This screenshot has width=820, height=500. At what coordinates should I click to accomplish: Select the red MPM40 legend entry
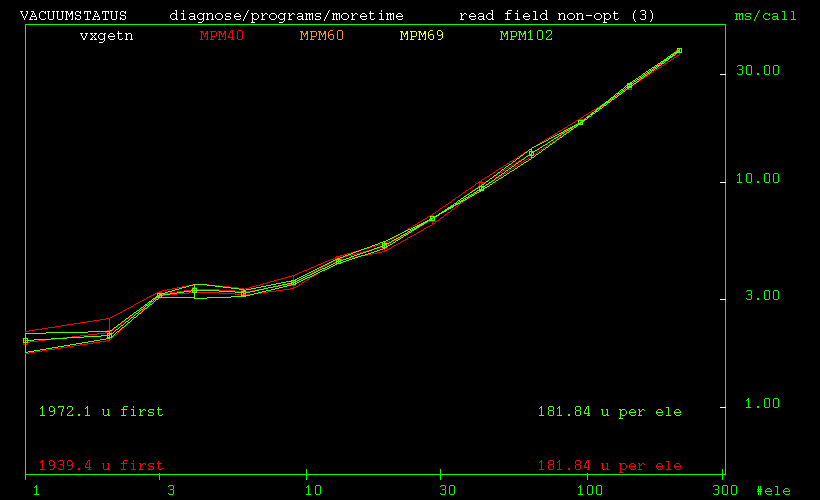[x=222, y=36]
